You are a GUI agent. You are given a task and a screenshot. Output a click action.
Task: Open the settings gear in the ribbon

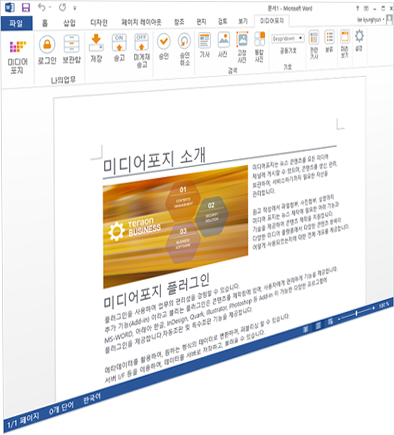point(359,36)
